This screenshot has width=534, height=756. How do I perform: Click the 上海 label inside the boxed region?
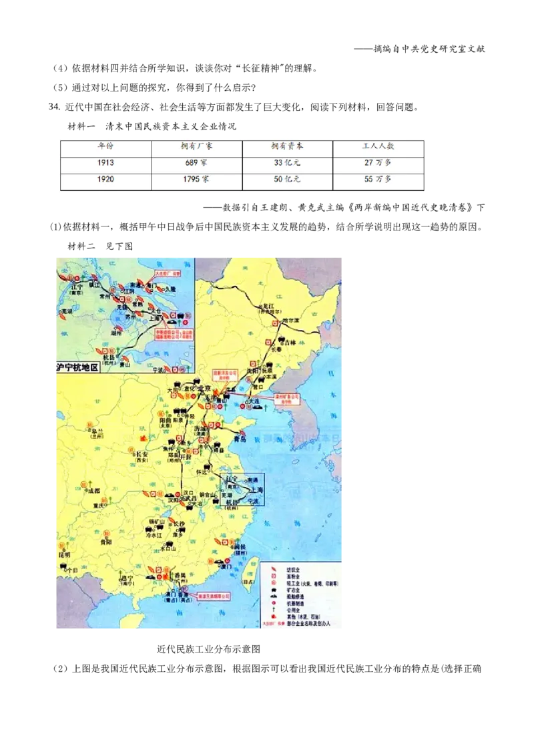[x=257, y=490]
